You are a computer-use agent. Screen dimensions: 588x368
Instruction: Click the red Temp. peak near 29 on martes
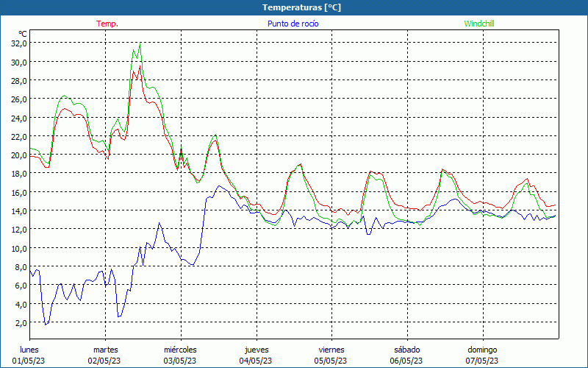(x=140, y=66)
